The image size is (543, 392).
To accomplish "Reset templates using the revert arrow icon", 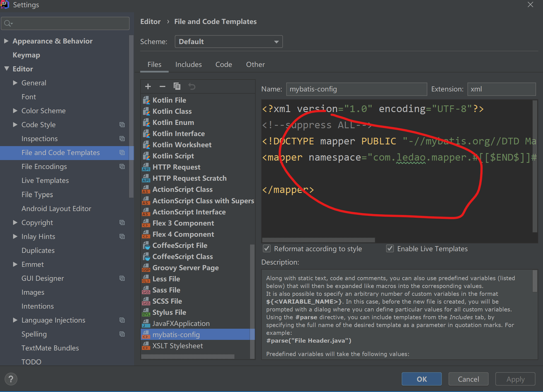I will [x=192, y=86].
